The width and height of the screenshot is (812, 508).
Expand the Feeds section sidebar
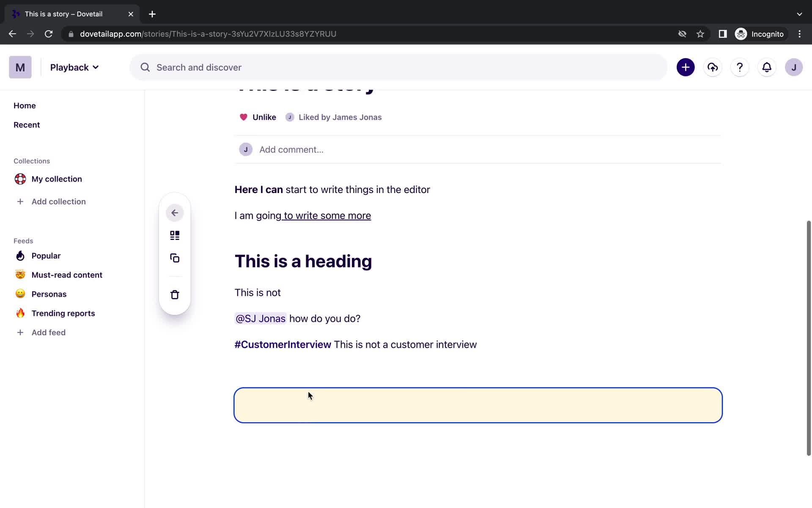point(23,240)
